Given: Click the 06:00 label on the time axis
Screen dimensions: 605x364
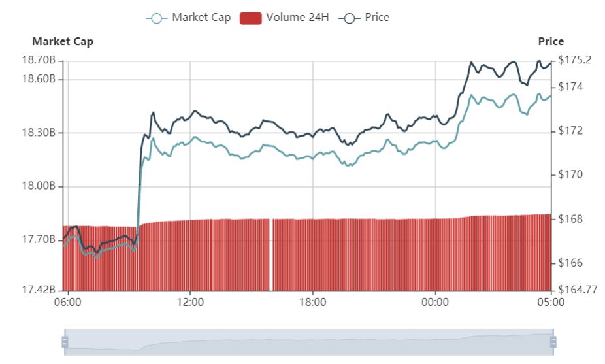Looking at the screenshot, I should point(68,303).
